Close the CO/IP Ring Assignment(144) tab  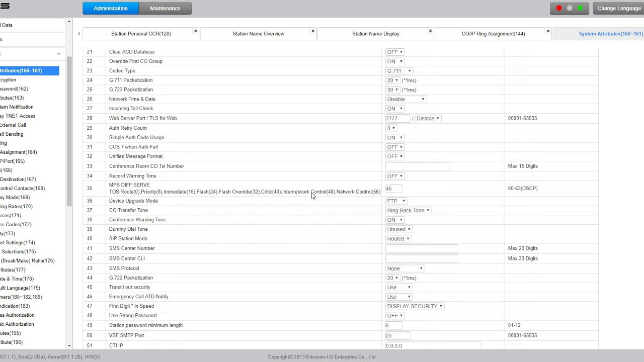click(548, 31)
